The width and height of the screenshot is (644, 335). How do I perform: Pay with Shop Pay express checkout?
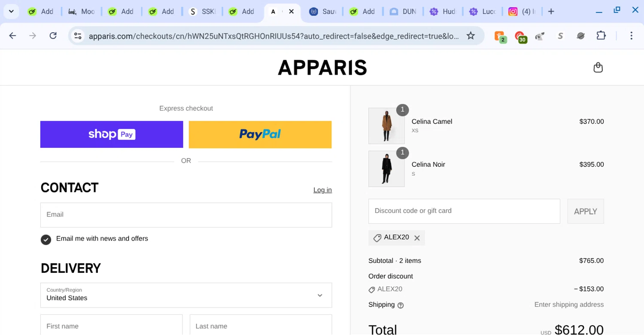[x=112, y=134]
